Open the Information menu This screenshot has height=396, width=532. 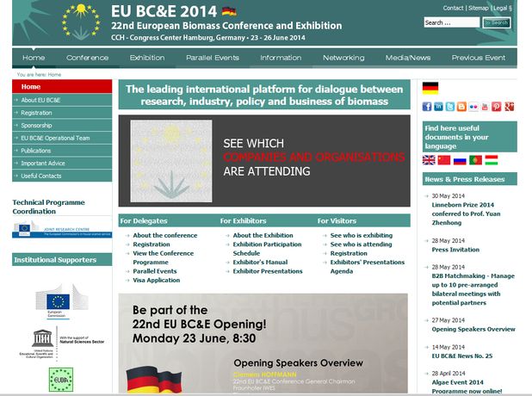pyautogui.click(x=281, y=58)
